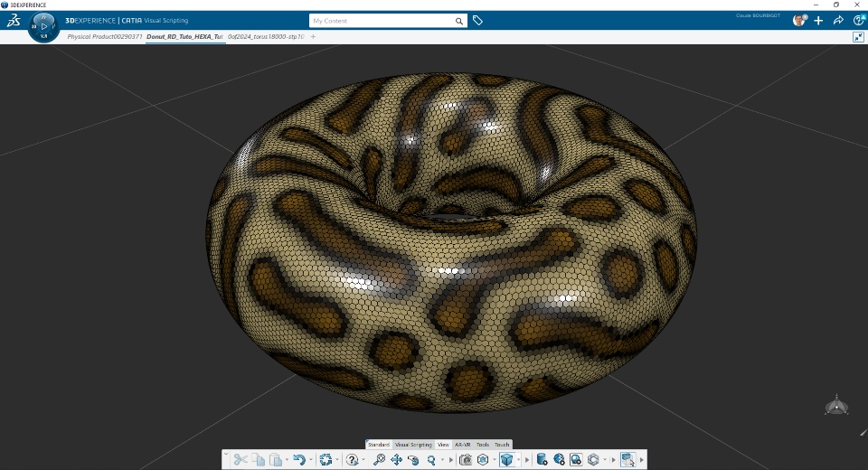Expand the Undo history dropdown arrow
The height and width of the screenshot is (470, 868).
point(310,459)
